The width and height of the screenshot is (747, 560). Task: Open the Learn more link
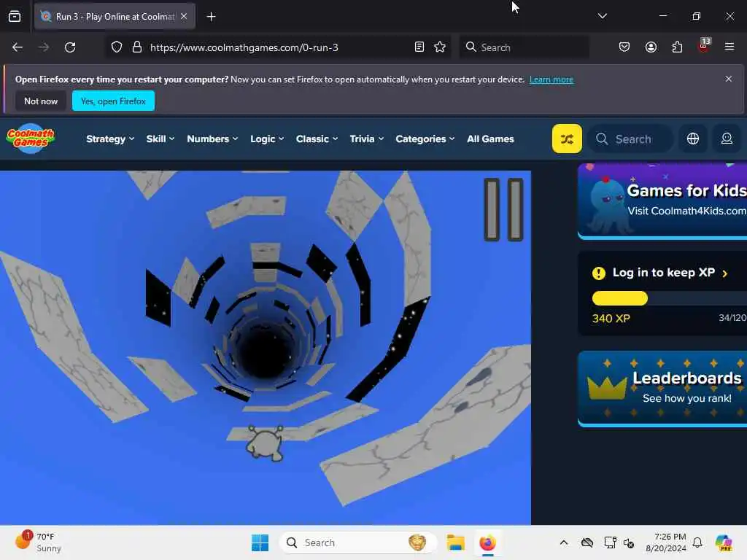tap(551, 79)
